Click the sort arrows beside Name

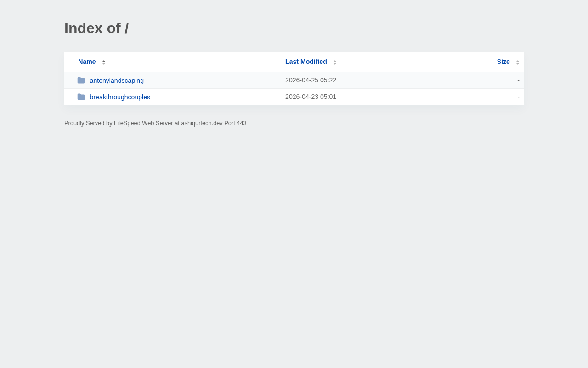104,62
